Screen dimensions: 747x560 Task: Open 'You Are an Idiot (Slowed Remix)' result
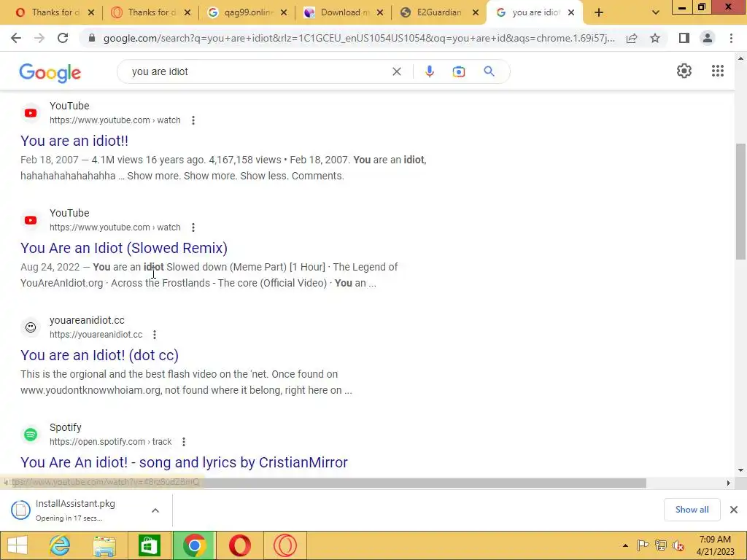124,248
